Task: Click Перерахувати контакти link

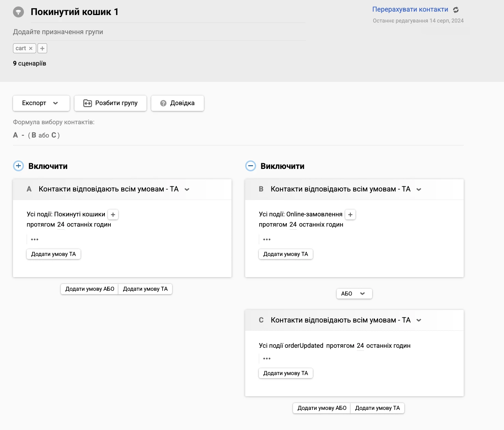Action: (410, 9)
